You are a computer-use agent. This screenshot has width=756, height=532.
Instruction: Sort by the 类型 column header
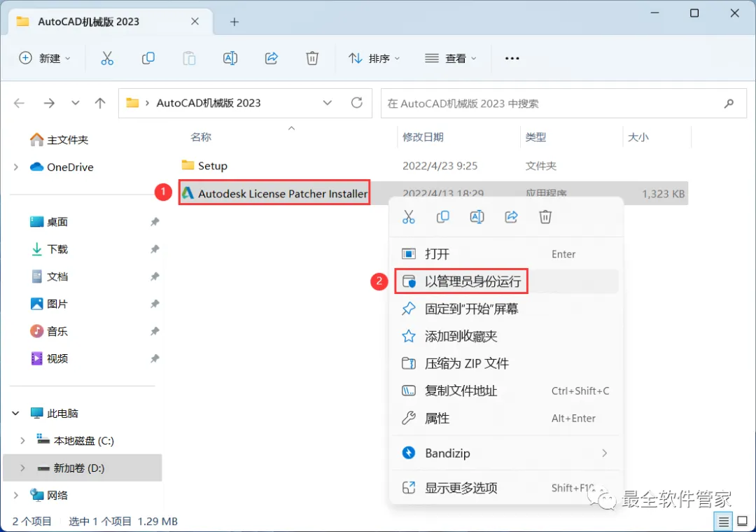point(535,137)
